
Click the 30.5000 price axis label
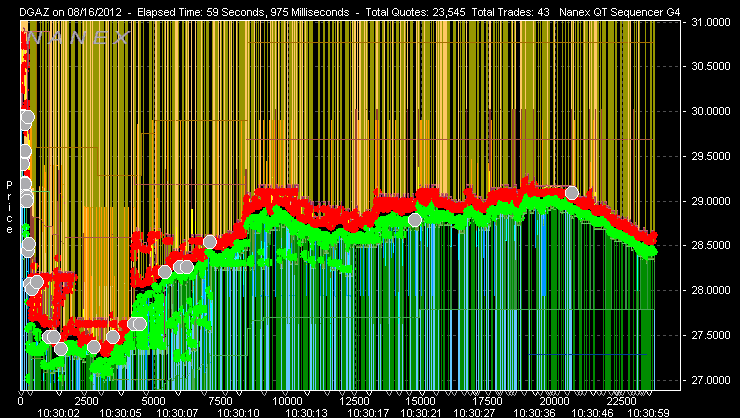[710, 66]
